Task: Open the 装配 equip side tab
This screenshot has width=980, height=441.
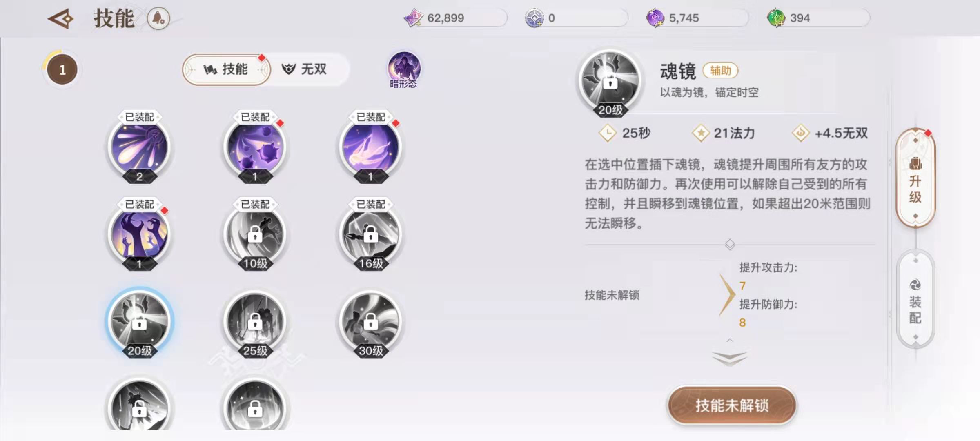Action: [915, 300]
